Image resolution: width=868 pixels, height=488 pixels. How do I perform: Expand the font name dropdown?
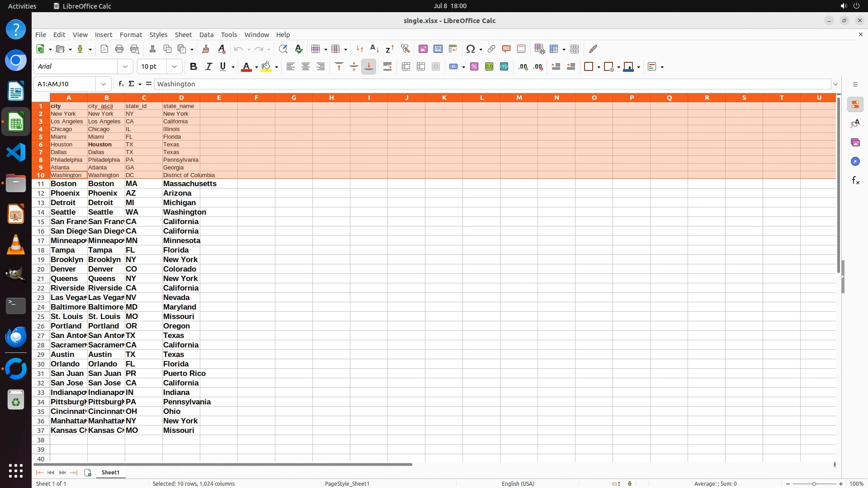tap(125, 67)
